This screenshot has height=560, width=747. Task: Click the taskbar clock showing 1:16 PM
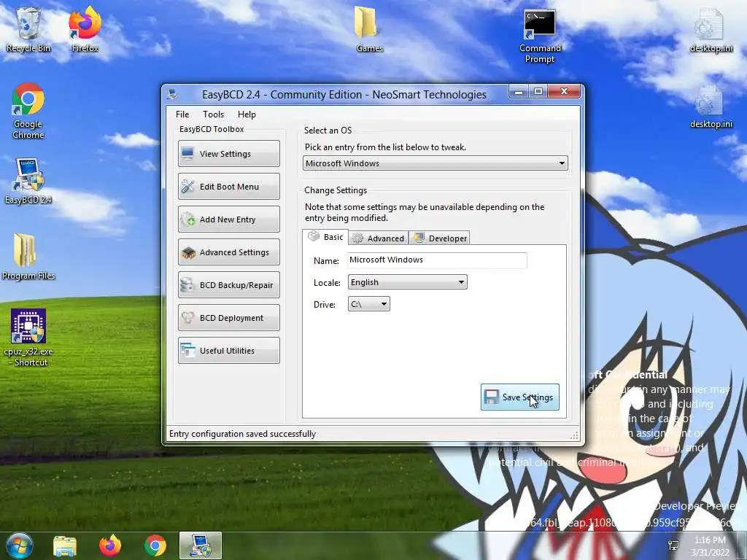pos(710,546)
